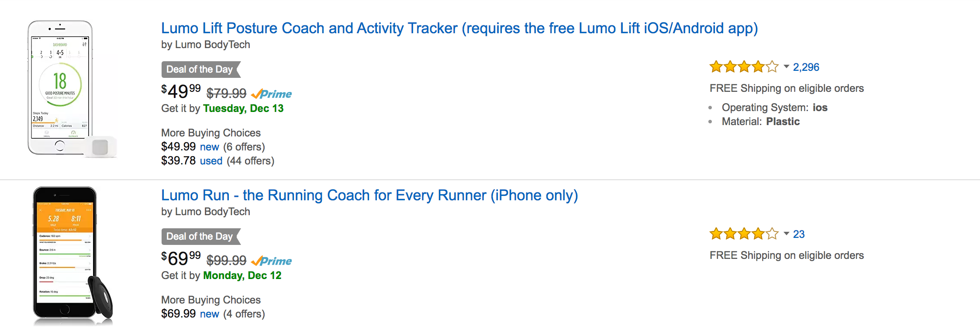
Task: Open the Lumo Run product page
Action: [x=369, y=195]
